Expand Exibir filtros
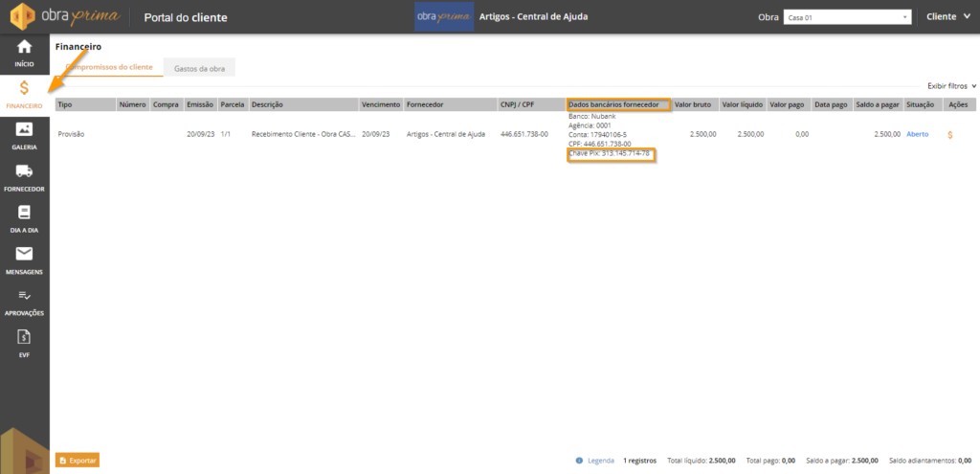The image size is (980, 474). 951,85
